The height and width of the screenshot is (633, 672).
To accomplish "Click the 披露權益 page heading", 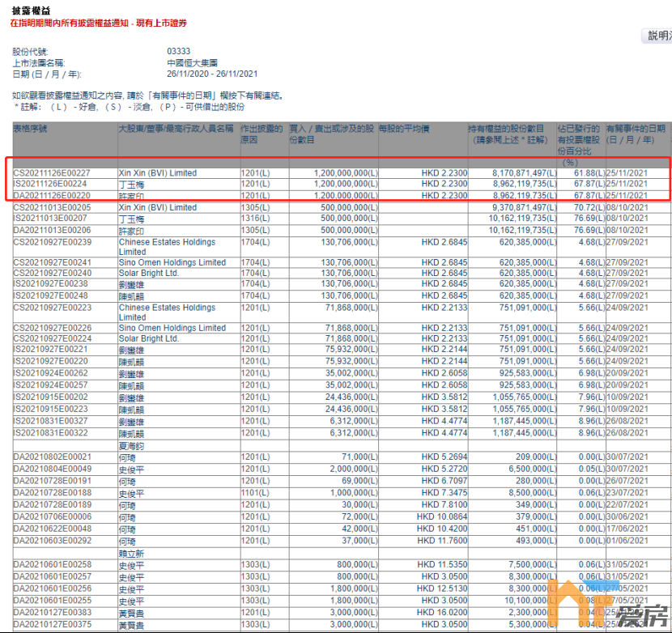I will point(32,11).
